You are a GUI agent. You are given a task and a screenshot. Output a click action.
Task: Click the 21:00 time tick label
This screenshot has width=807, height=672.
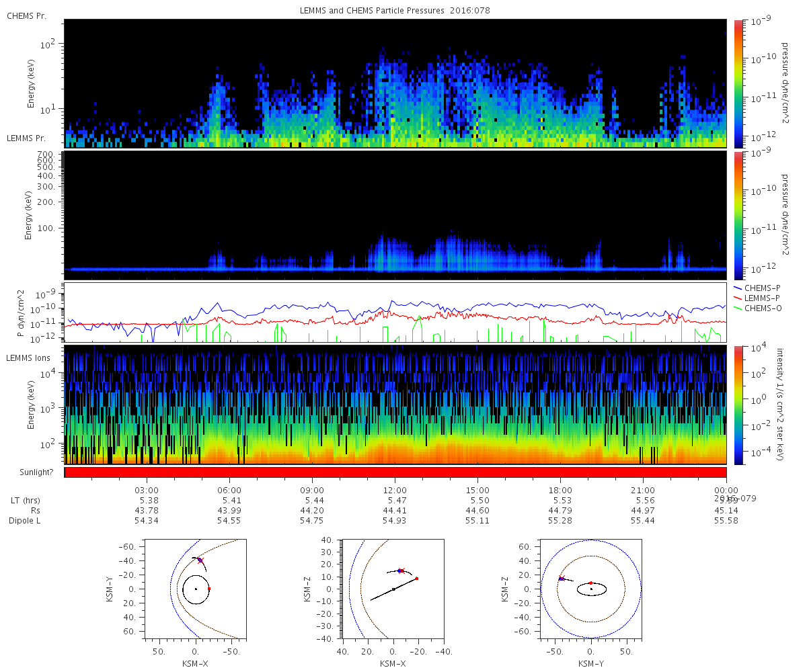(x=644, y=491)
